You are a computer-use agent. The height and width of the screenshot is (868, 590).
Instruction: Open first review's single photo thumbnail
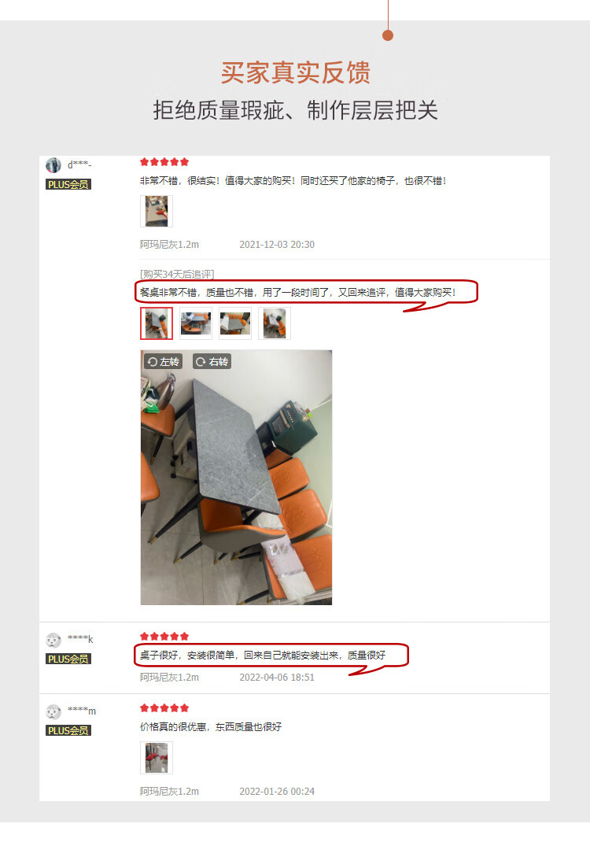(x=157, y=211)
